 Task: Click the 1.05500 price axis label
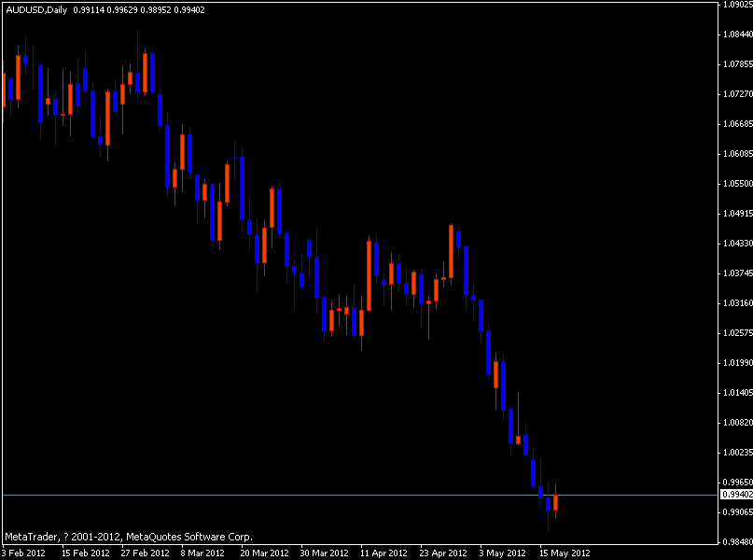(738, 184)
